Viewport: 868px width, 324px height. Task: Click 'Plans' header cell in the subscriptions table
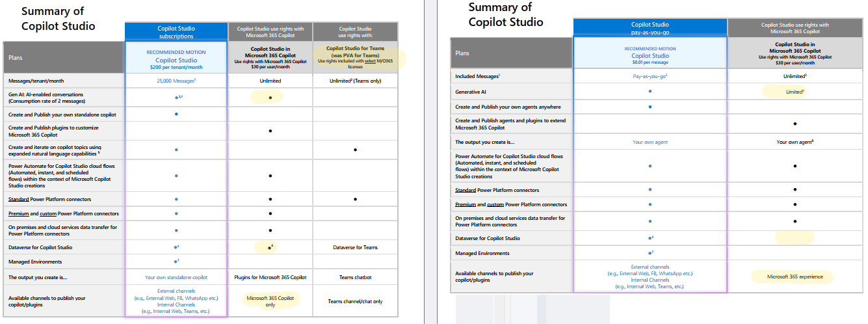tap(64, 57)
